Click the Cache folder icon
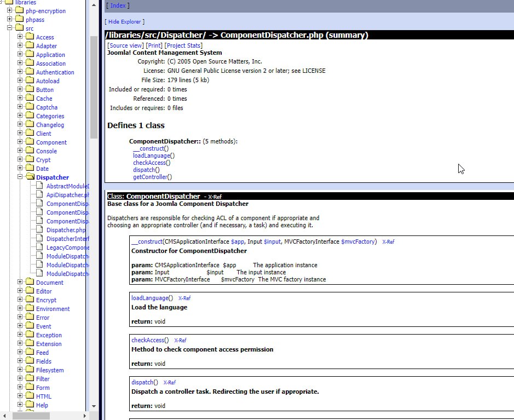The height and width of the screenshot is (420, 514). tap(30, 97)
